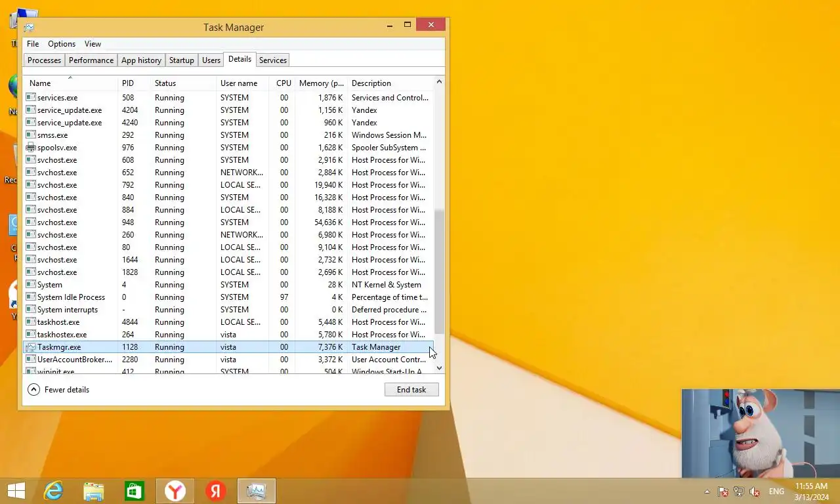
Task: Click 'NT Kernel & System' description
Action: 387,285
